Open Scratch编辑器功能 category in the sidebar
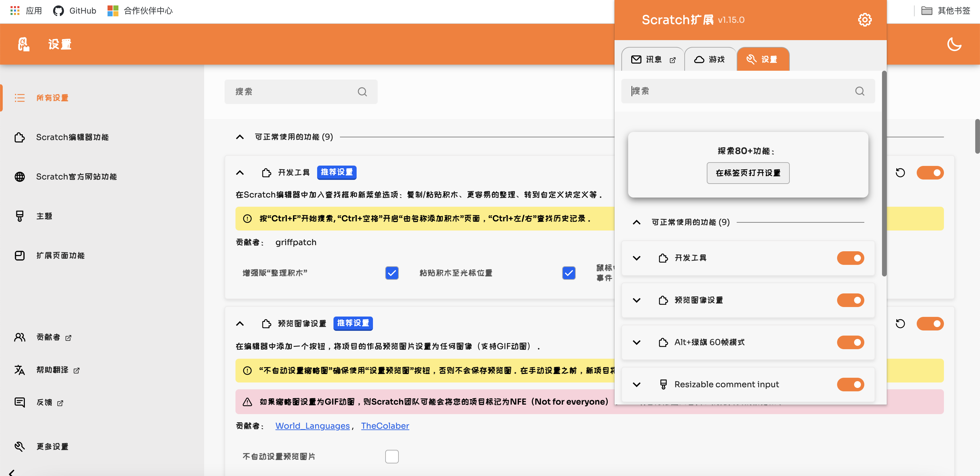The height and width of the screenshot is (476, 980). coord(102,137)
